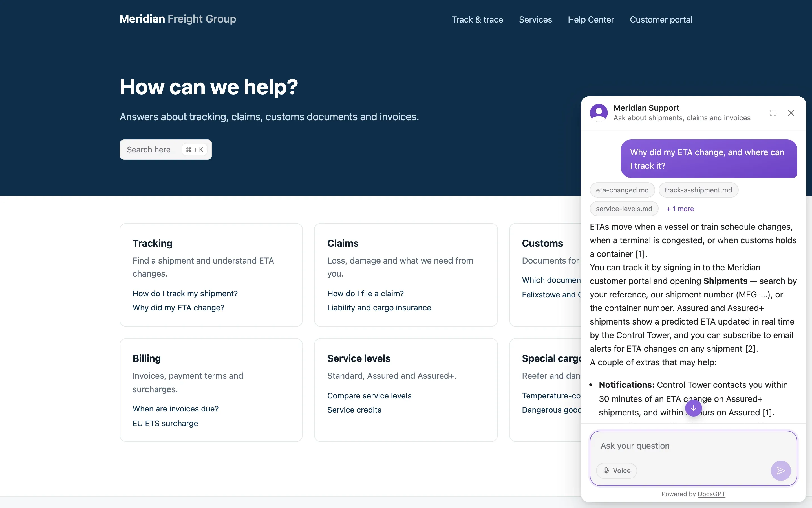Viewport: 812px width, 508px height.
Task: Click the user message bubble about ETA
Action: (709, 159)
